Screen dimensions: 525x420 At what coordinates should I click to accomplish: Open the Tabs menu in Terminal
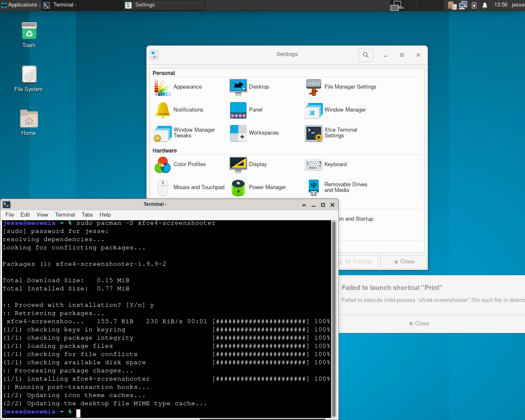pyautogui.click(x=87, y=215)
